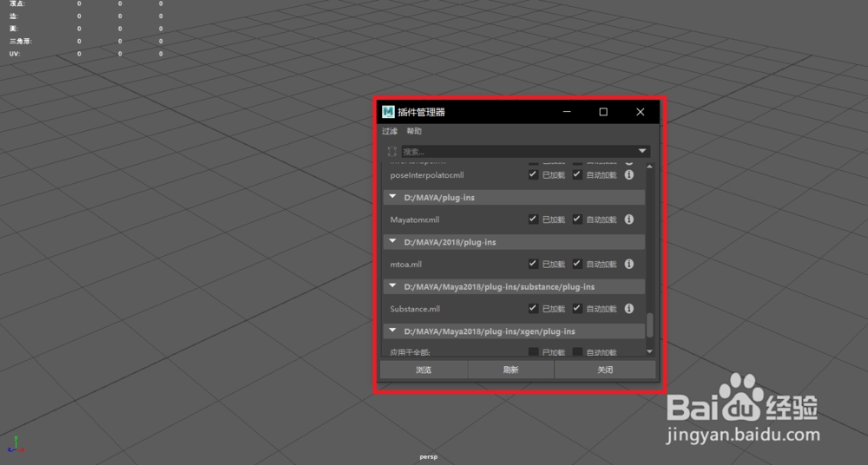Collapse the D:/MAYA/2018/plug-ins section

(x=392, y=241)
